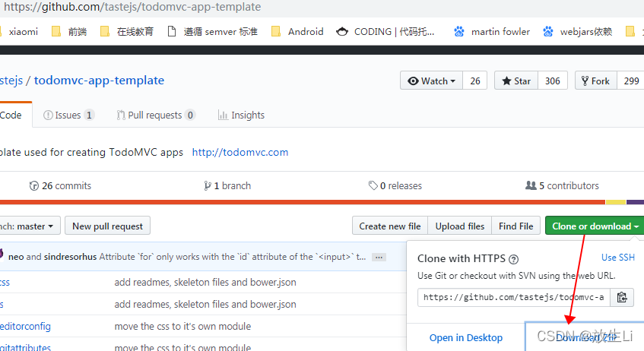Open the todomvc.com link
Screen dimensions: 644x351
[240, 152]
